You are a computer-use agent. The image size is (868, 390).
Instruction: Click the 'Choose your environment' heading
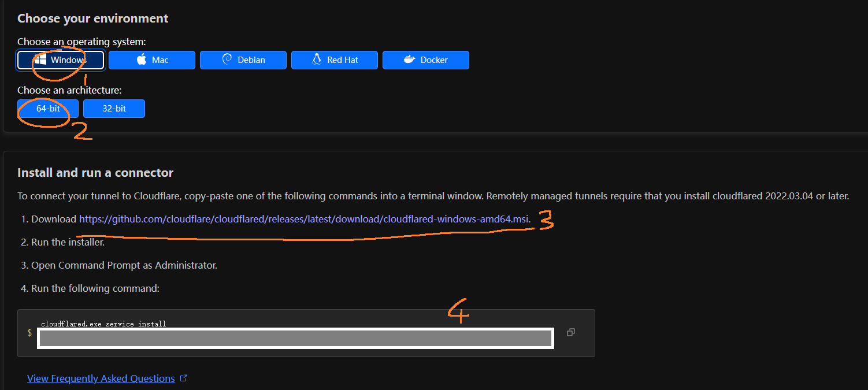pos(92,18)
